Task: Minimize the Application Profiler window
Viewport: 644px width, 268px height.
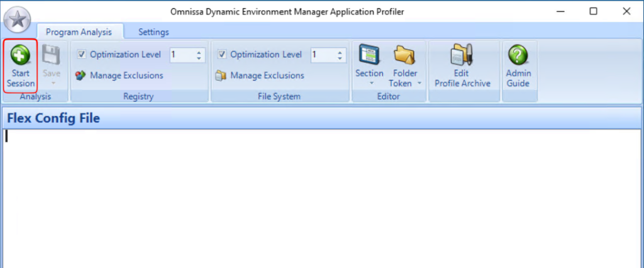Action: pos(560,11)
